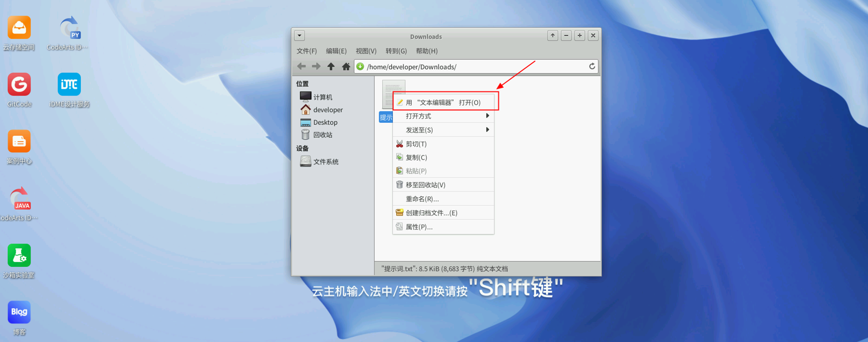Choose 复制(C) in context menu
The image size is (868, 342).
tap(443, 157)
